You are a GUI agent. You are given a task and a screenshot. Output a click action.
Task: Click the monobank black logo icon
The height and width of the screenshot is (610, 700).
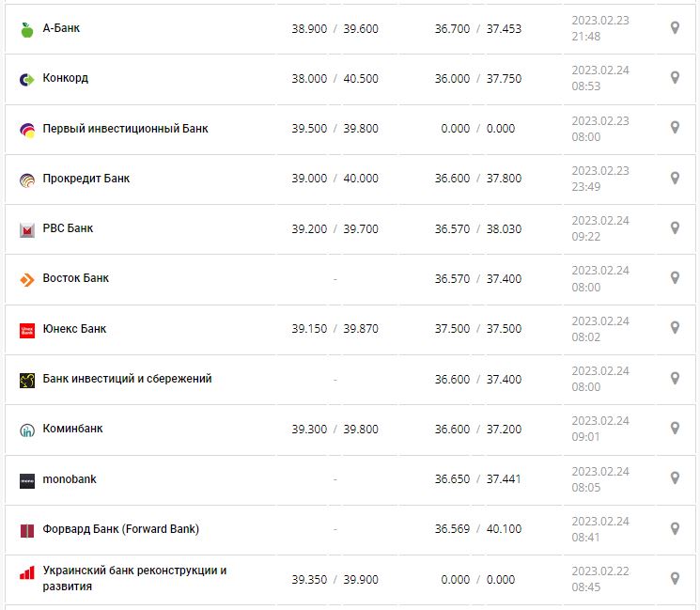[x=26, y=480]
